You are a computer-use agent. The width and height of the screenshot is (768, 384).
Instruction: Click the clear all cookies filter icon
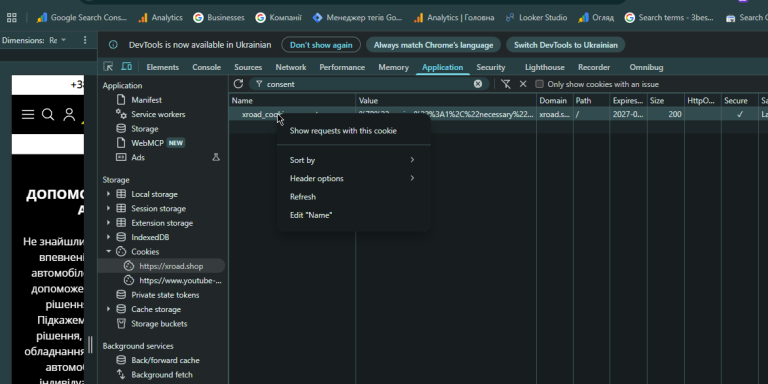[x=505, y=84]
